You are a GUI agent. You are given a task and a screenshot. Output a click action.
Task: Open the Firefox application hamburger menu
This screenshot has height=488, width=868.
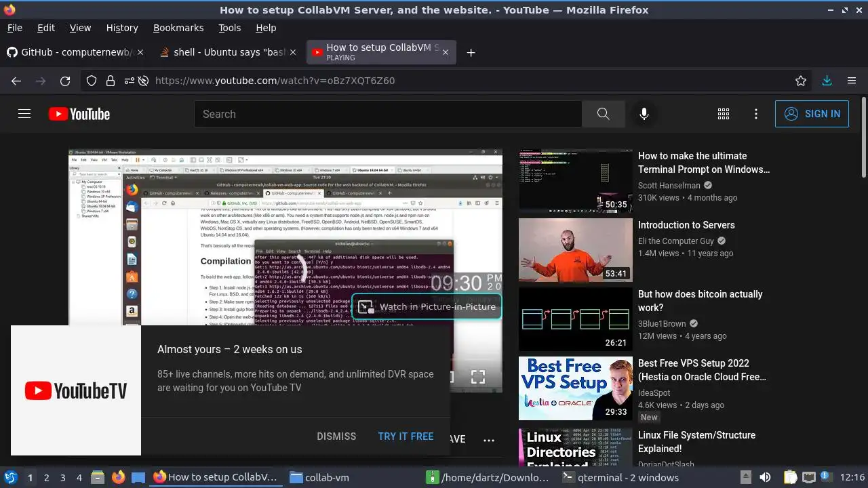852,81
